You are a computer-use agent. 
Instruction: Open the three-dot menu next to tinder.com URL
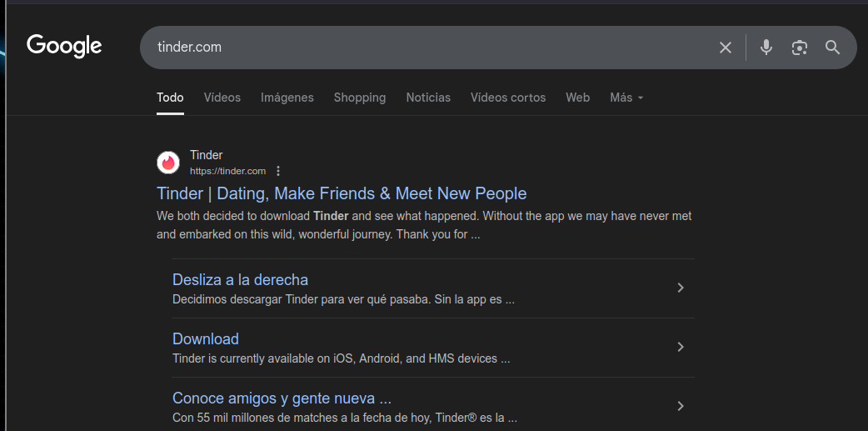pyautogui.click(x=278, y=171)
